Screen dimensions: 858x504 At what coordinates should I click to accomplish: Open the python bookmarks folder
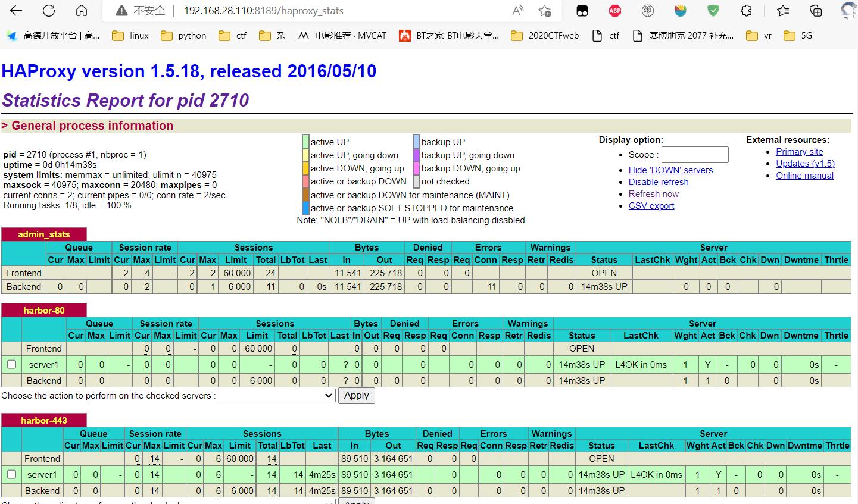coord(183,36)
